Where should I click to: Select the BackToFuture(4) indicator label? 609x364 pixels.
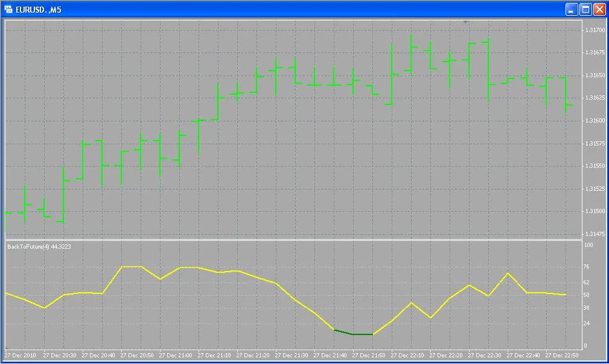[37, 246]
